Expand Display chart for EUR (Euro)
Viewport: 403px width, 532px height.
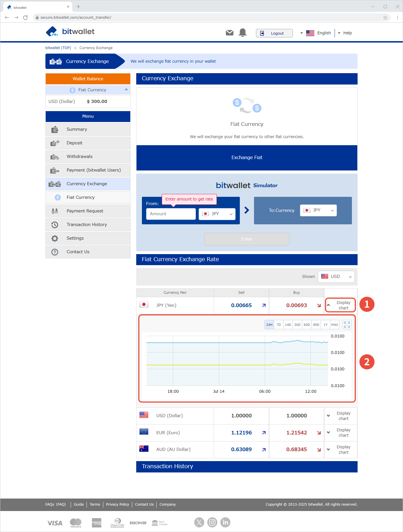pyautogui.click(x=340, y=432)
